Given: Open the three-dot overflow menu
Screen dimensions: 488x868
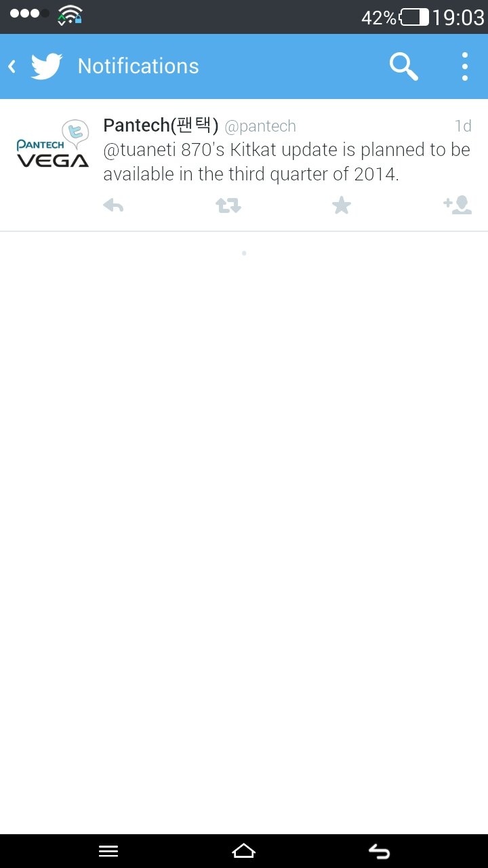Looking at the screenshot, I should [x=465, y=66].
